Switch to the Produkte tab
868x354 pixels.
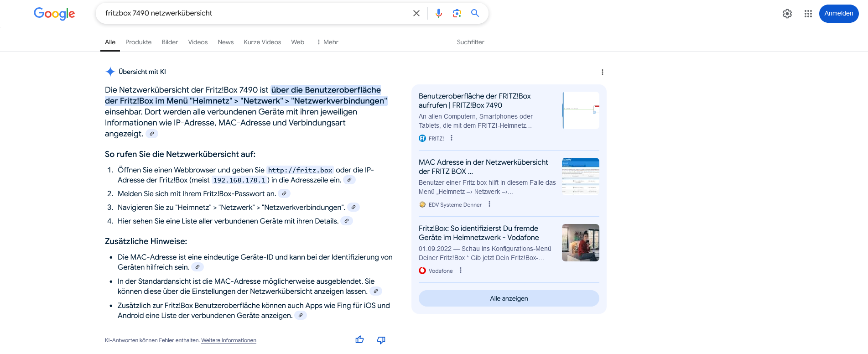138,42
